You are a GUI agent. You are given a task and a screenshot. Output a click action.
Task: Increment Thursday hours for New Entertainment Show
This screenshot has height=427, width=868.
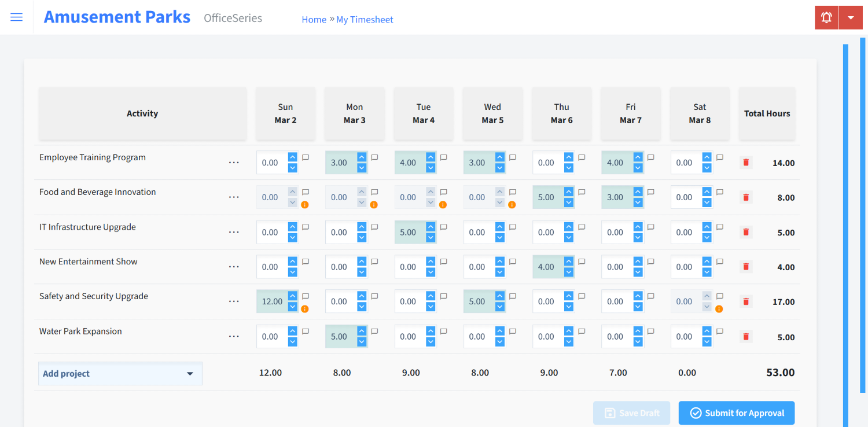[569, 262]
